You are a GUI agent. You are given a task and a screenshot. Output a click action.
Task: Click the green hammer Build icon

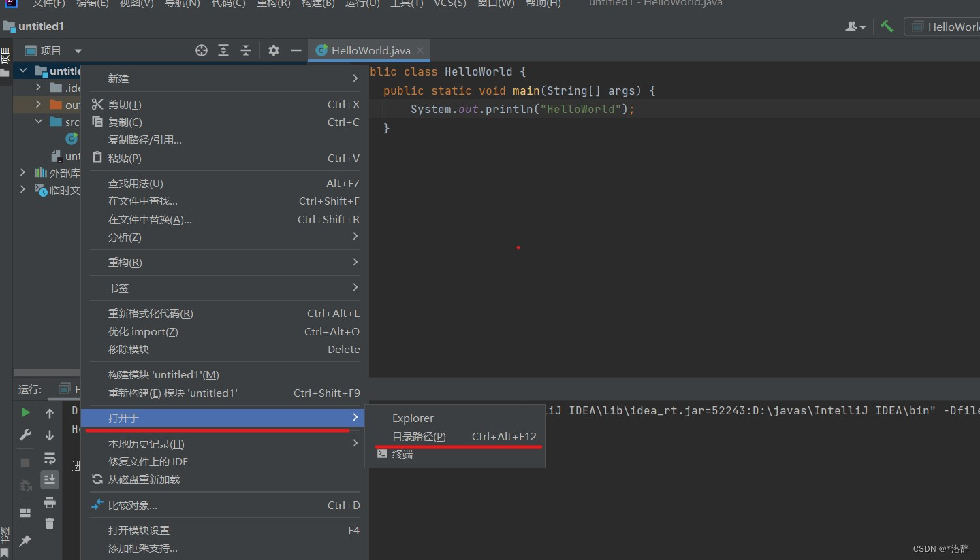point(887,27)
